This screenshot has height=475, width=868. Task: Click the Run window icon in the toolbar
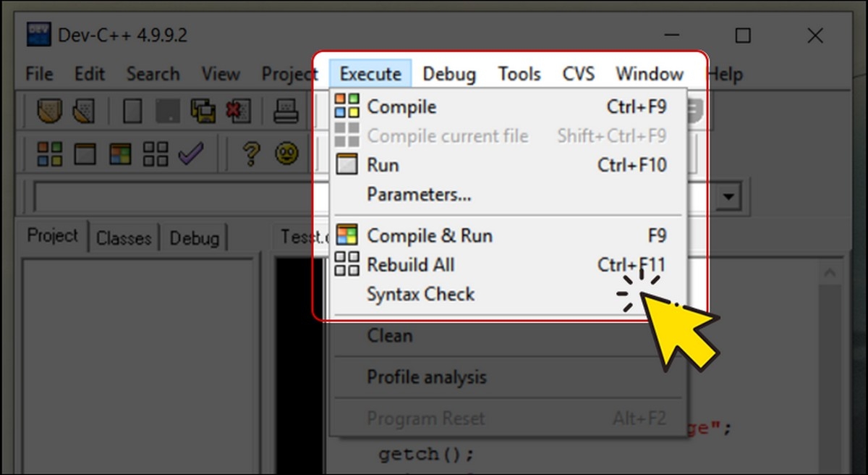(86, 154)
